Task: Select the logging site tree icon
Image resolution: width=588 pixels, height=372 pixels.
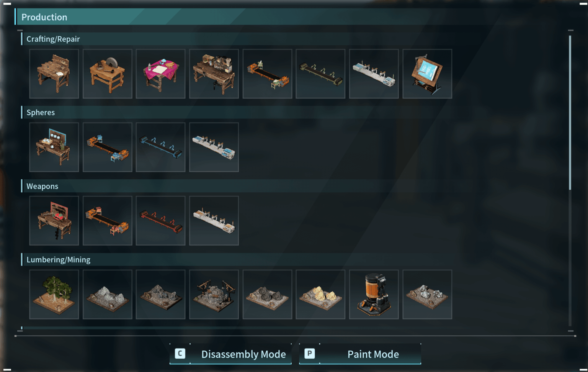Action: [x=54, y=294]
